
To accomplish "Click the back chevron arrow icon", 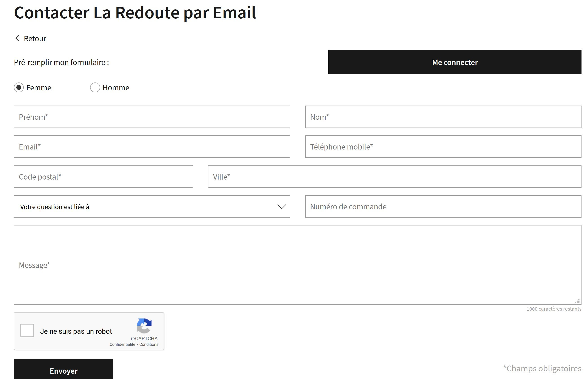I will tap(17, 38).
